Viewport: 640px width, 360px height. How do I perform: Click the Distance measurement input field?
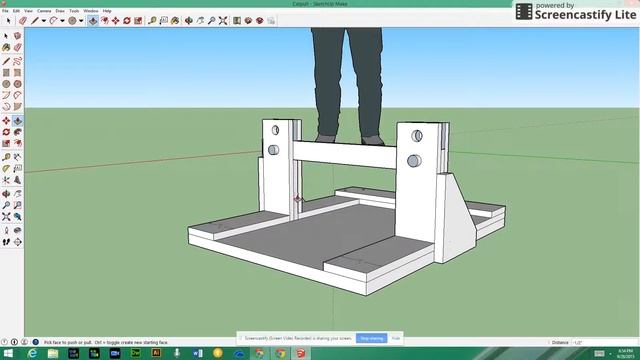coord(604,342)
